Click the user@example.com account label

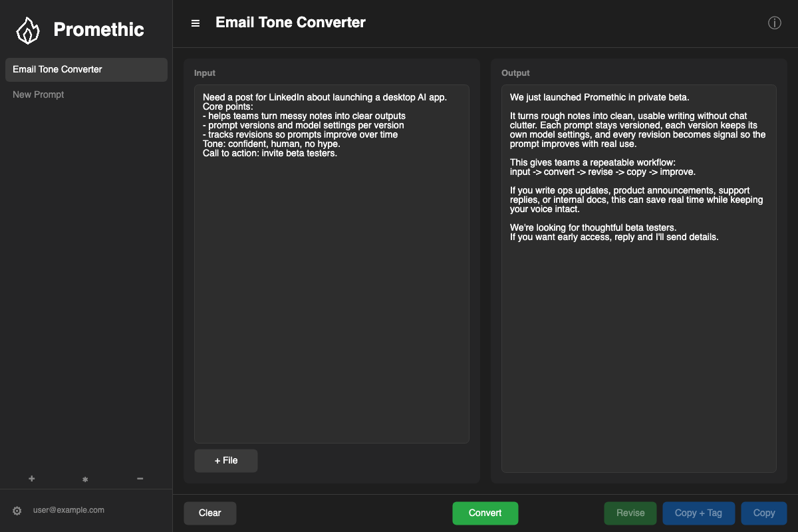[x=68, y=510]
